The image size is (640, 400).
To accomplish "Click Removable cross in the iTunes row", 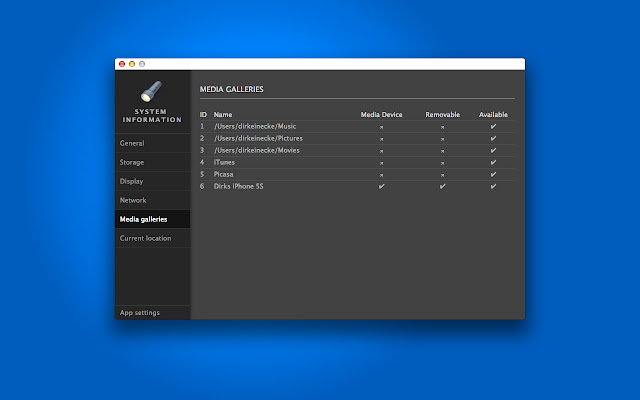I will (x=442, y=163).
